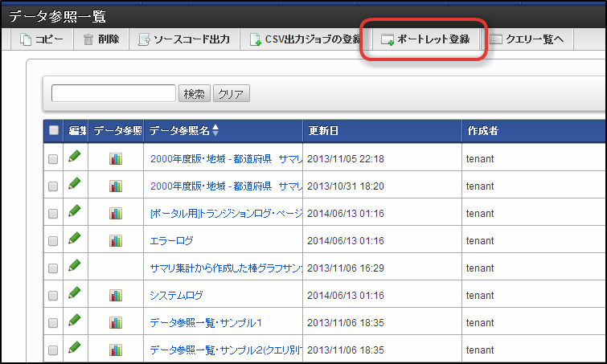Click the chart icon in the エラーログ row
The height and width of the screenshot is (364, 607).
pyautogui.click(x=115, y=240)
